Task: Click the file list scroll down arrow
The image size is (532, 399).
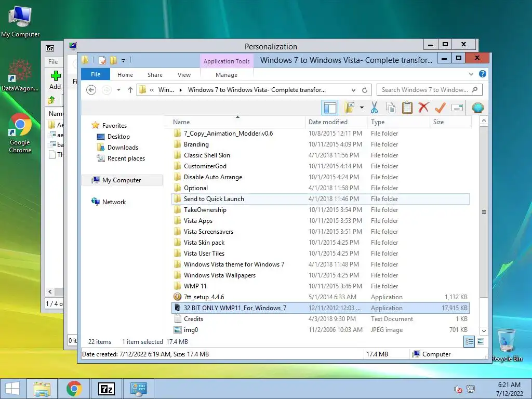Action: point(484,331)
